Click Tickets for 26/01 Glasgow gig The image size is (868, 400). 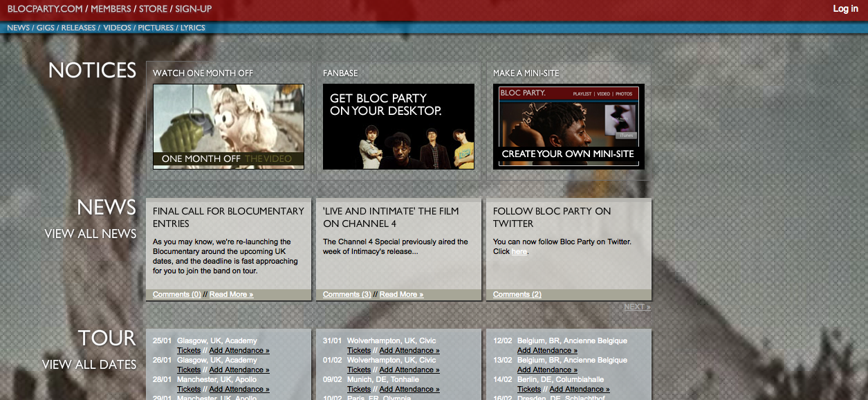[189, 370]
